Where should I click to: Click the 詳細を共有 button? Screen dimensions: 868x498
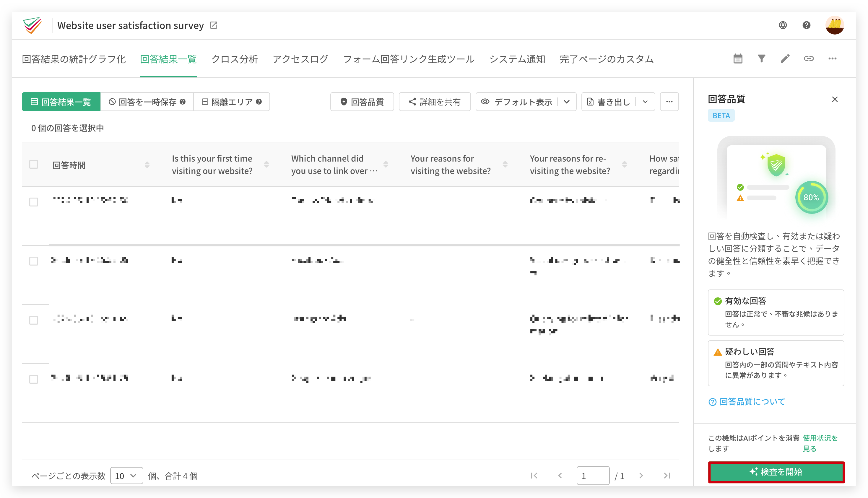pos(435,102)
